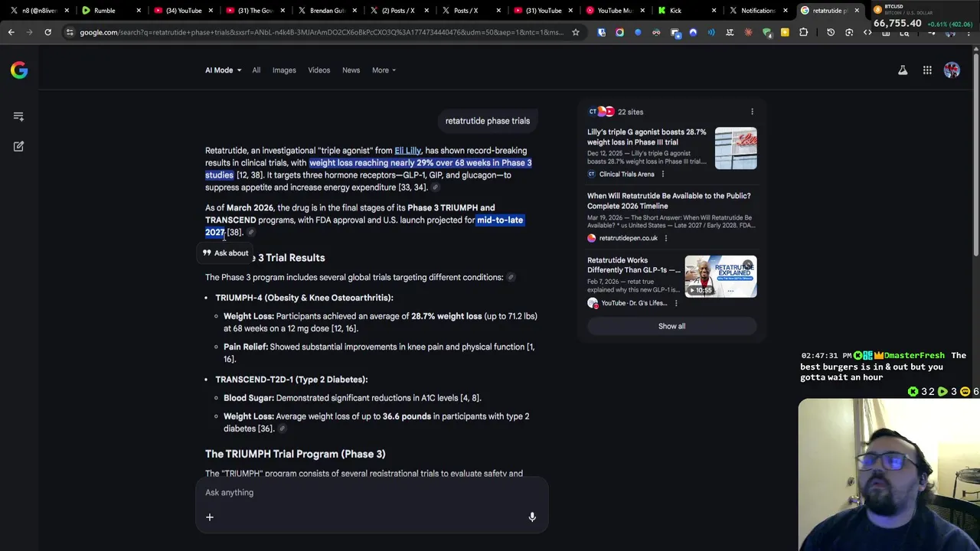Open the Eli Lilly hyperlink

[407, 151]
